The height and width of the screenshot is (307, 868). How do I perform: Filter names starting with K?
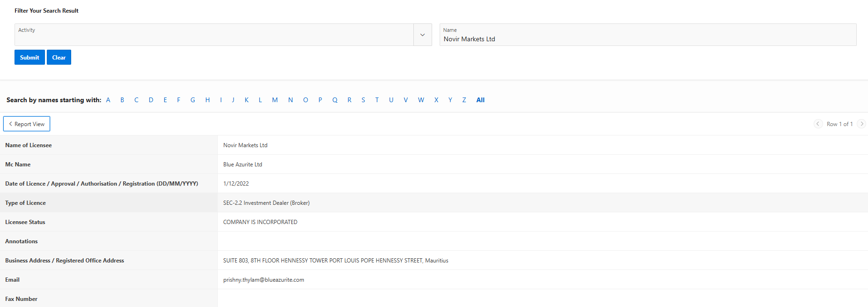(x=246, y=100)
